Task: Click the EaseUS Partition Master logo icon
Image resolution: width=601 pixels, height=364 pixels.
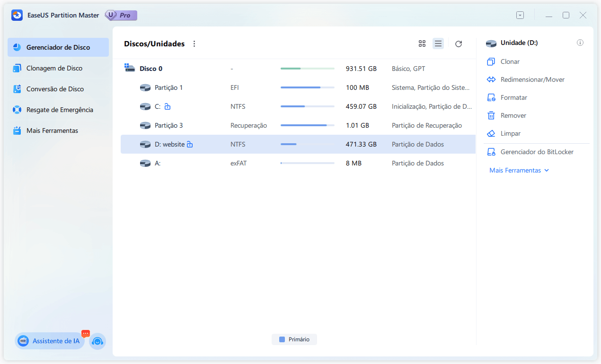Action: click(x=17, y=15)
